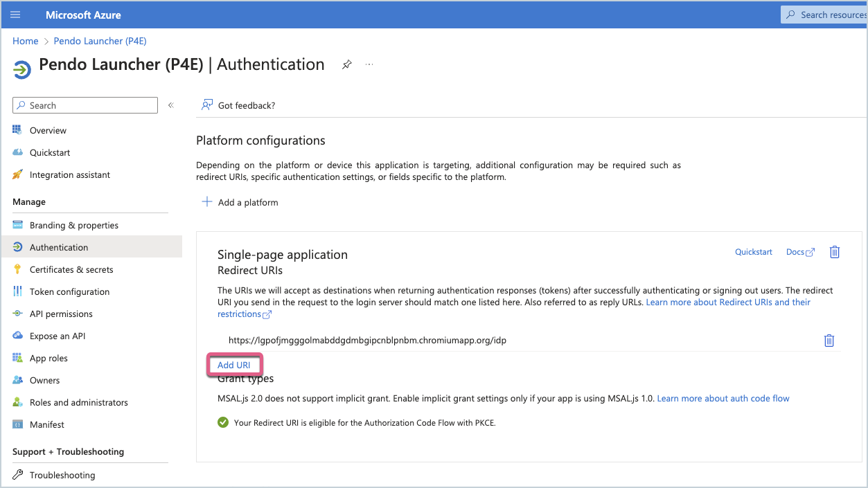Click the green check eligibility icon
Screen dimensions: 868x488
point(223,422)
